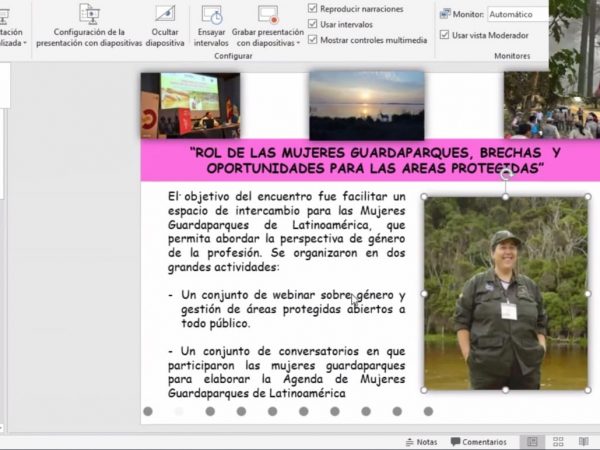Click the pink title banner text
The width and height of the screenshot is (600, 450).
[375, 160]
